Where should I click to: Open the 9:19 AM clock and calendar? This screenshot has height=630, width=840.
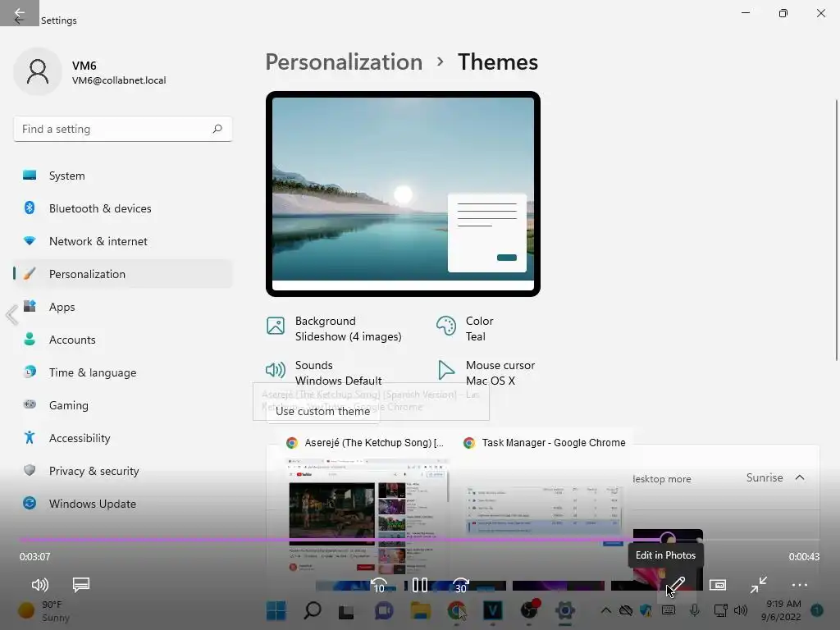coord(781,610)
